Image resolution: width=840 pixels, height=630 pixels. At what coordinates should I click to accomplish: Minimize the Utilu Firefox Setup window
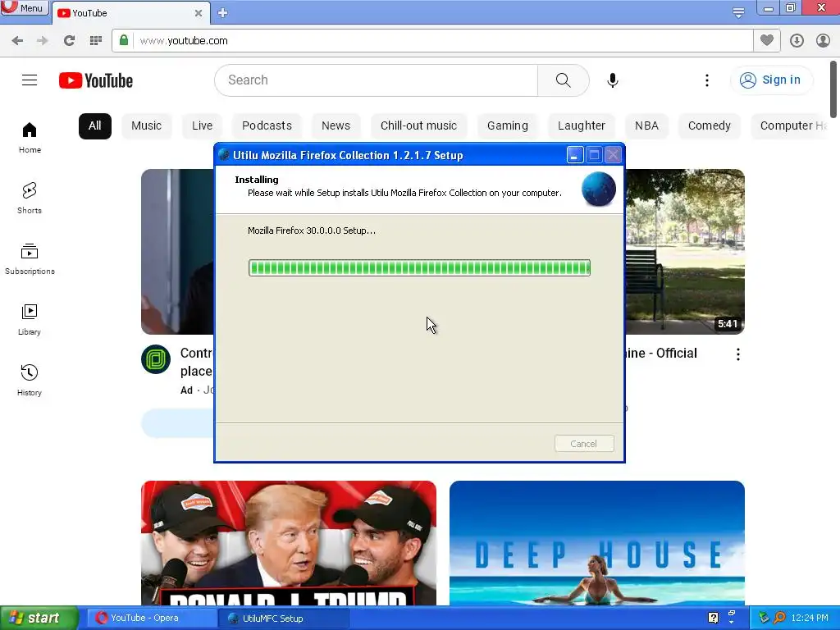[575, 155]
